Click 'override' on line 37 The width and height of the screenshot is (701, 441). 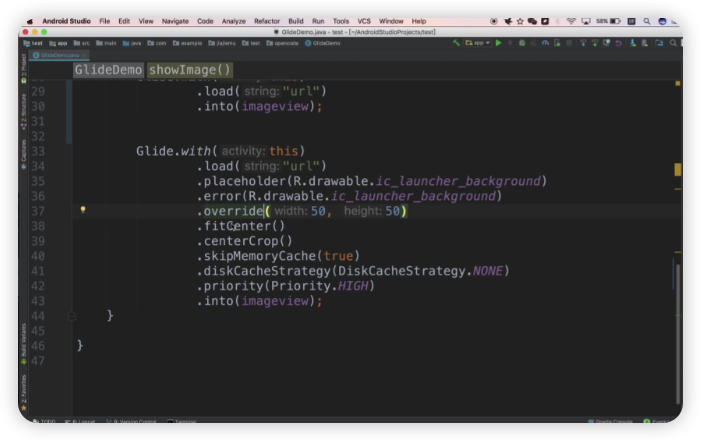click(233, 211)
